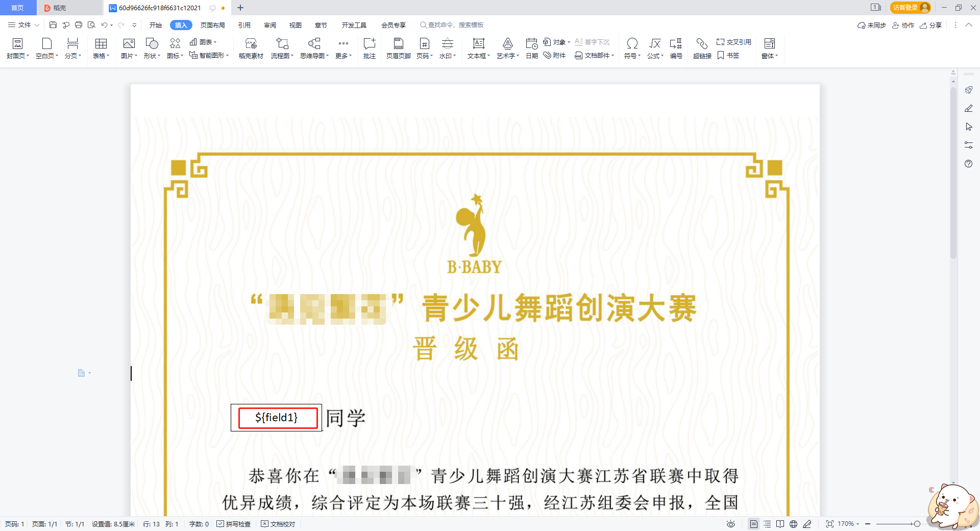Click the 协作 collaborate button
This screenshot has width=980, height=531.
coord(903,25)
